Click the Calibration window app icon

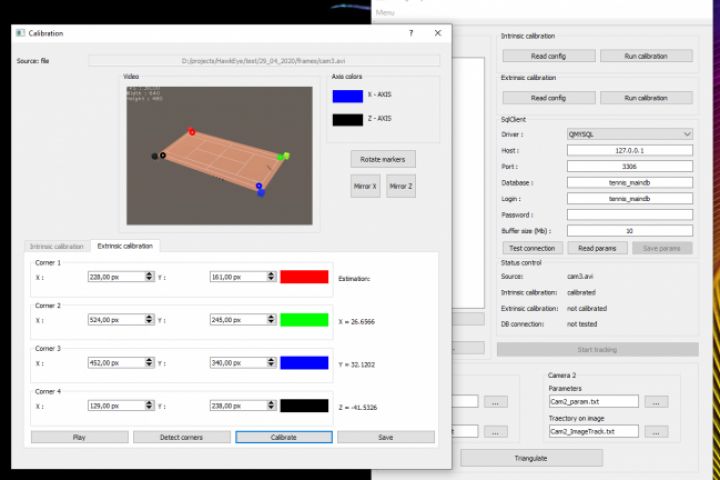coord(20,33)
